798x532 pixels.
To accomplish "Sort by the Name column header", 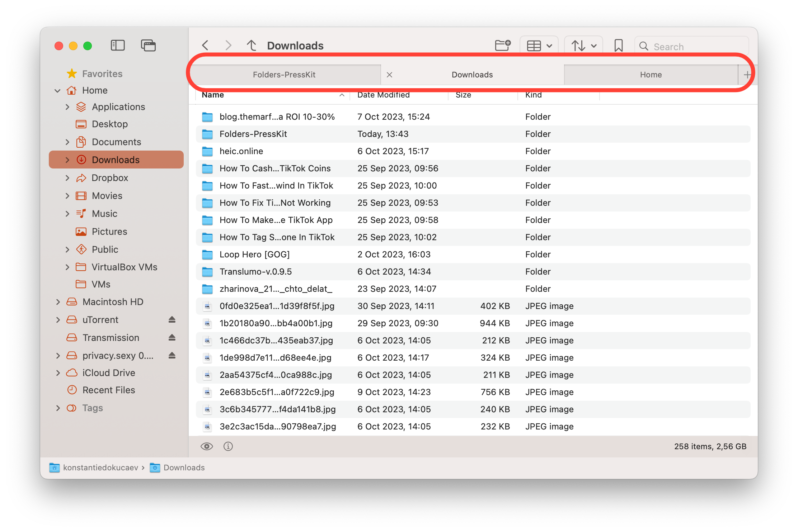I will [213, 95].
